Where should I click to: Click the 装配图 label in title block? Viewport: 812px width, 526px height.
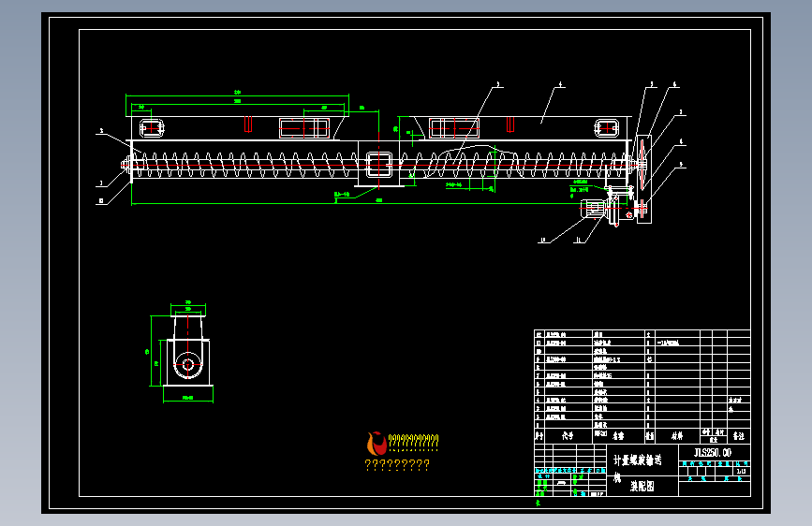click(642, 486)
